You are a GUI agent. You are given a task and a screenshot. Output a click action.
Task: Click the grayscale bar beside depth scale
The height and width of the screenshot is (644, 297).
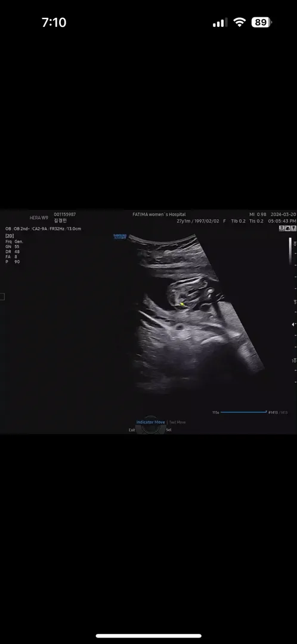click(x=290, y=251)
